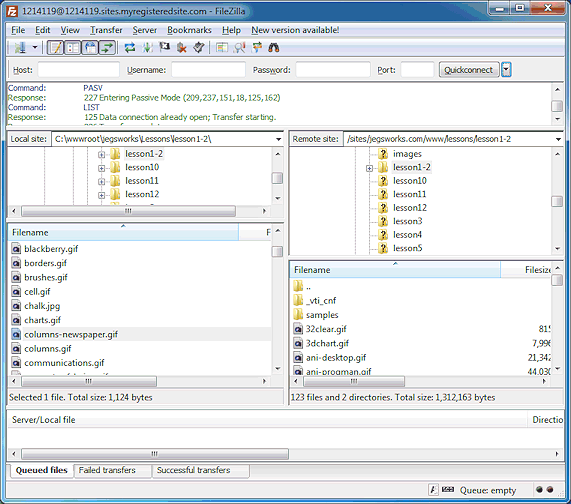Click the Server/Local file column header
The height and width of the screenshot is (504, 571).
click(x=267, y=420)
